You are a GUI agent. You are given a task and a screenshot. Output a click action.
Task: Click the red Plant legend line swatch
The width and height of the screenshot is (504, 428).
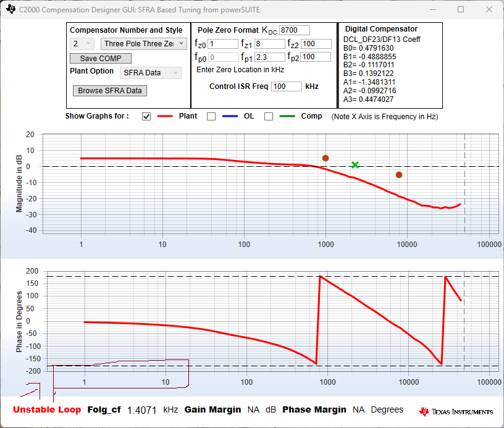click(x=165, y=116)
